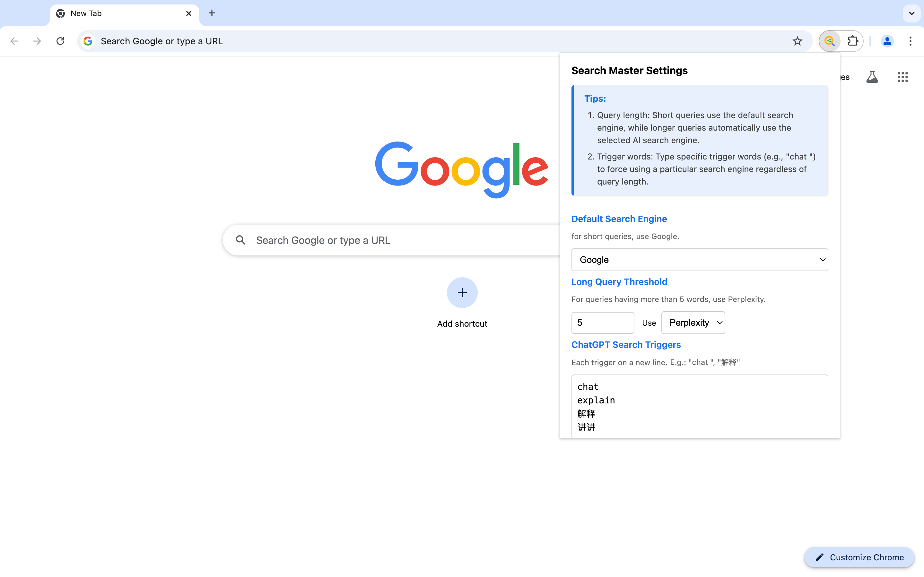Open the Search Labs flask icon

coord(872,77)
